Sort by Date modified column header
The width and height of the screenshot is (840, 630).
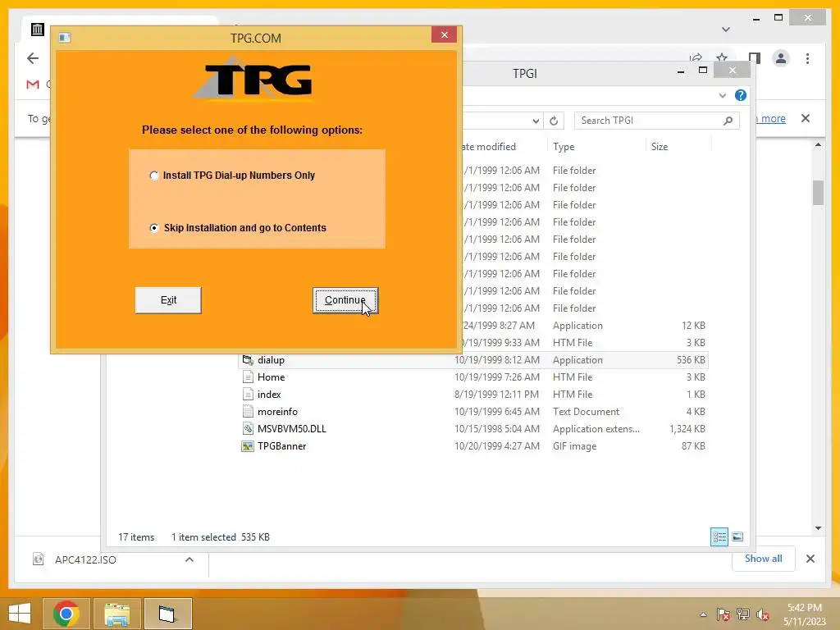[x=489, y=147]
